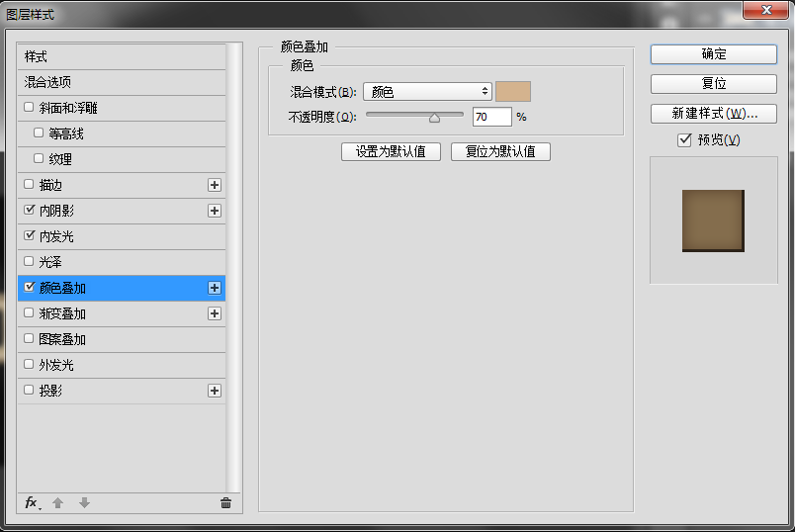The height and width of the screenshot is (532, 795).
Task: Click the opacity input field showing 70
Action: [x=491, y=117]
